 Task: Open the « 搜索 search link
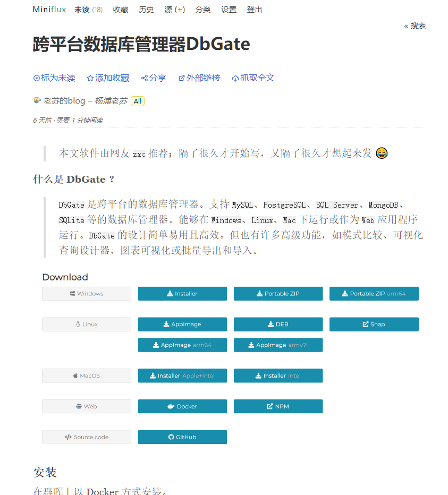pyautogui.click(x=415, y=25)
